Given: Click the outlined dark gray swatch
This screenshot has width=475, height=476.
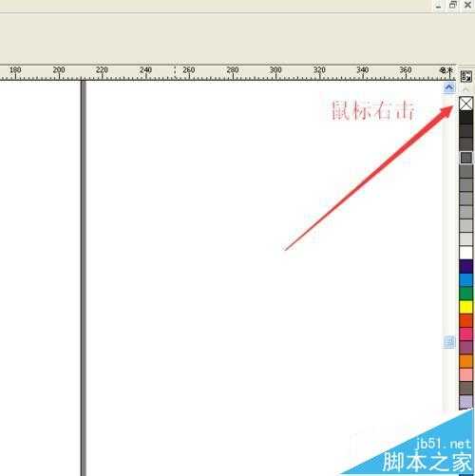Looking at the screenshot, I should (465, 158).
